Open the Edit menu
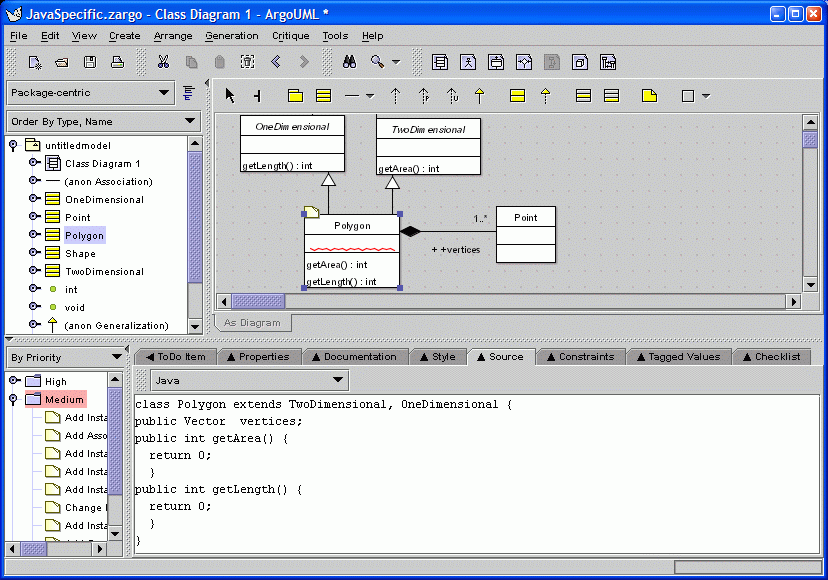The image size is (828, 580). click(x=50, y=35)
